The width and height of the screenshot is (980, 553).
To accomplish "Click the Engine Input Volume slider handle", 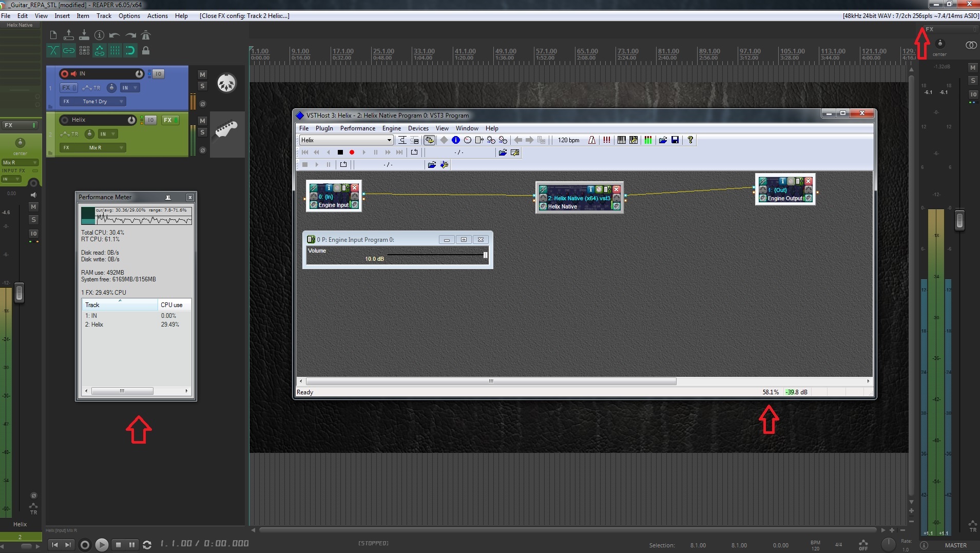I will [485, 255].
